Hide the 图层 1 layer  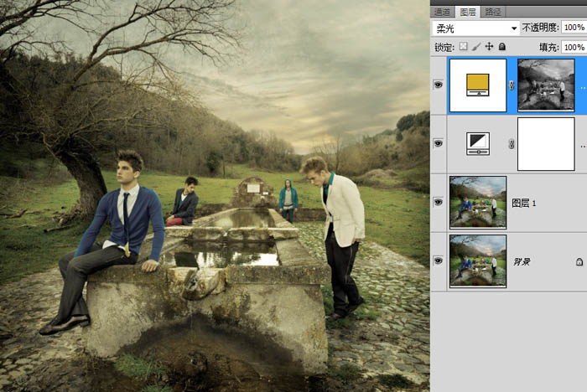(x=439, y=203)
